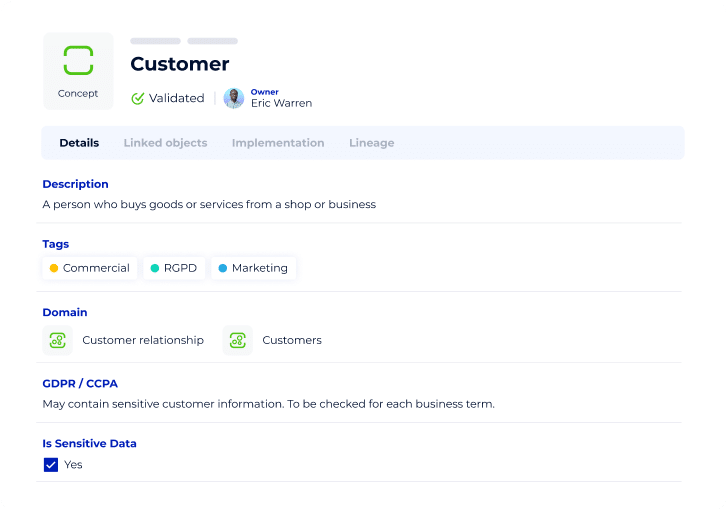Click the blue dot on Marketing tag
The height and width of the screenshot is (510, 727).
pos(223,268)
